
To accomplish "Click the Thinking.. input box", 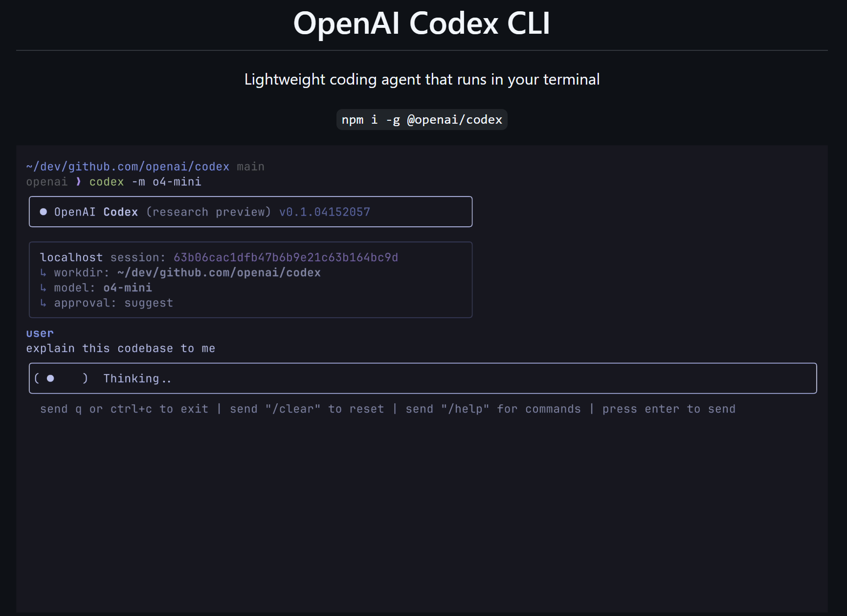I will 423,378.
